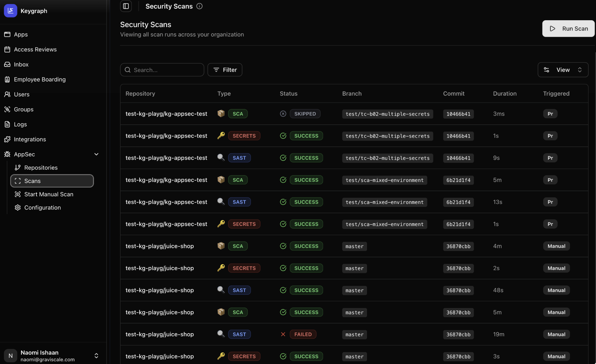Click the Configuration gear icon
Screen dimensions: 596x364
tap(18, 207)
